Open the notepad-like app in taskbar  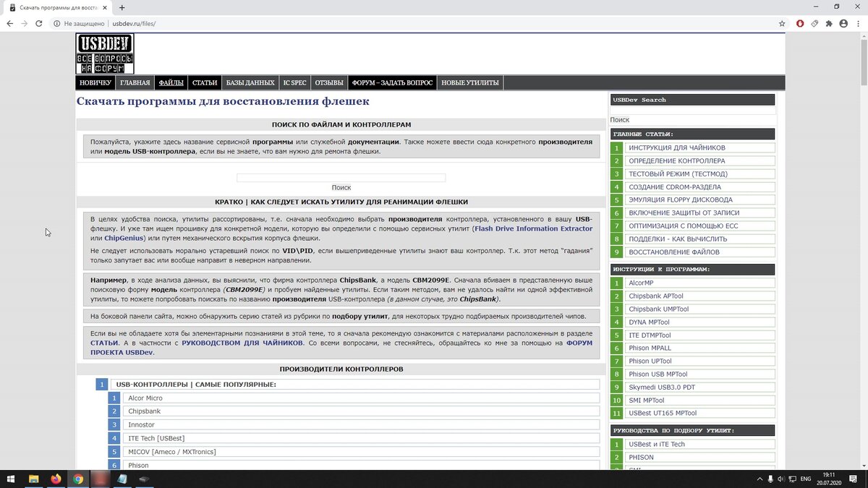tap(122, 479)
